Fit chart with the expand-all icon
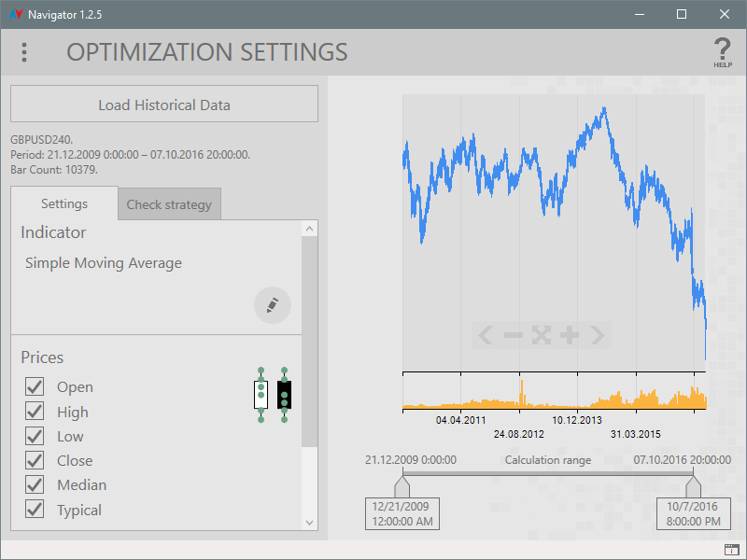This screenshot has width=747, height=560. click(542, 335)
